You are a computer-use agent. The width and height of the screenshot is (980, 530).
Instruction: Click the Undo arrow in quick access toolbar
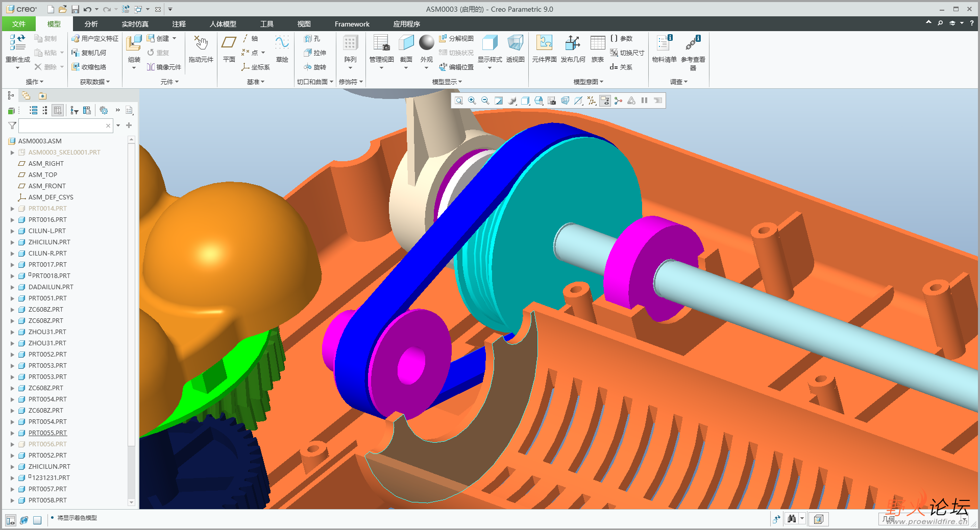pos(88,9)
